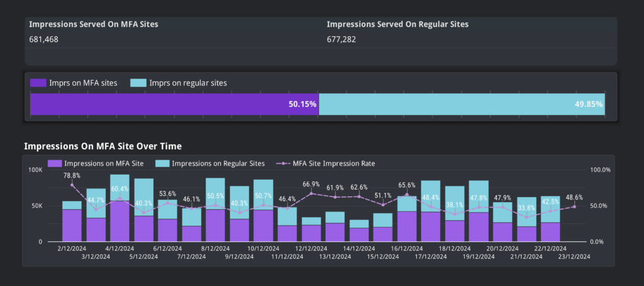This screenshot has width=644, height=286.
Task: Select the purple 50.15% bar segment
Action: pos(175,104)
